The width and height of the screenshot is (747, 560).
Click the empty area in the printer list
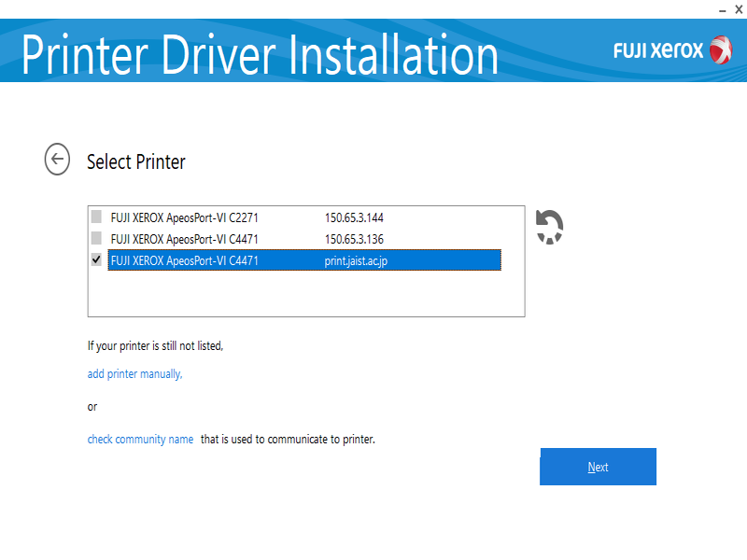[x=305, y=294]
